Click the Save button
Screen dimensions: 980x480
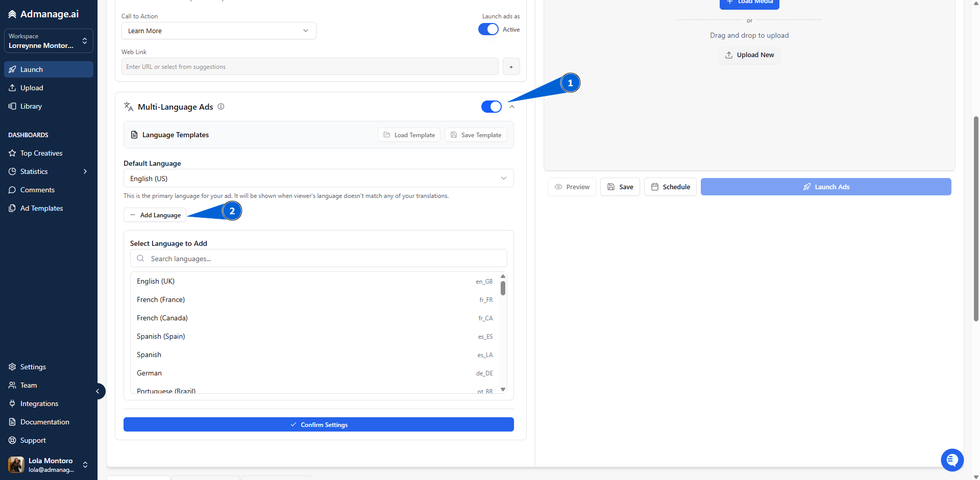620,187
